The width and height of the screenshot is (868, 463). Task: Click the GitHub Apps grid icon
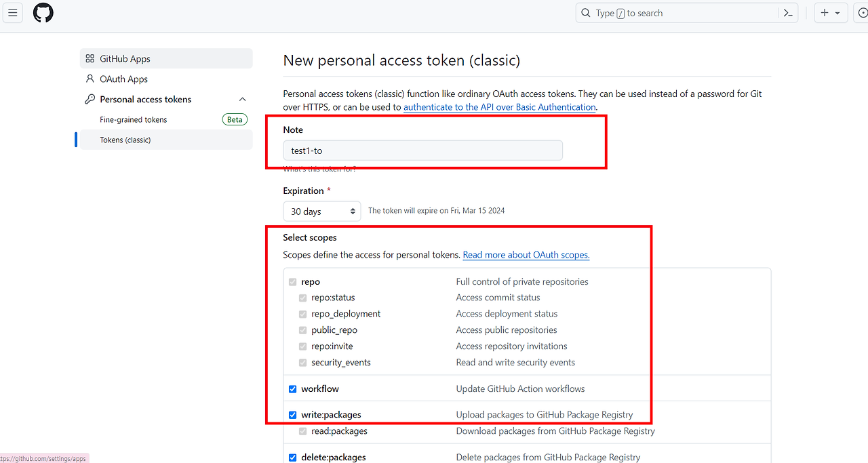click(90, 59)
